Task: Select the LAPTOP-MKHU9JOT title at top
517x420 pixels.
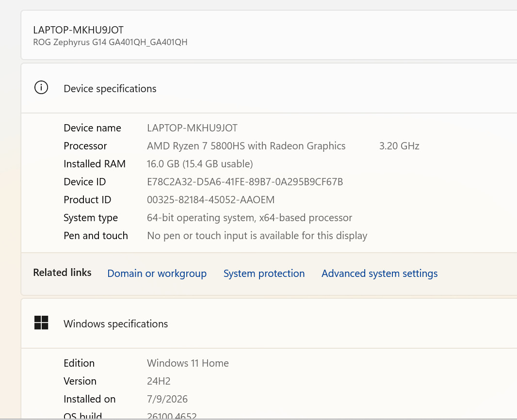Action: [x=79, y=30]
